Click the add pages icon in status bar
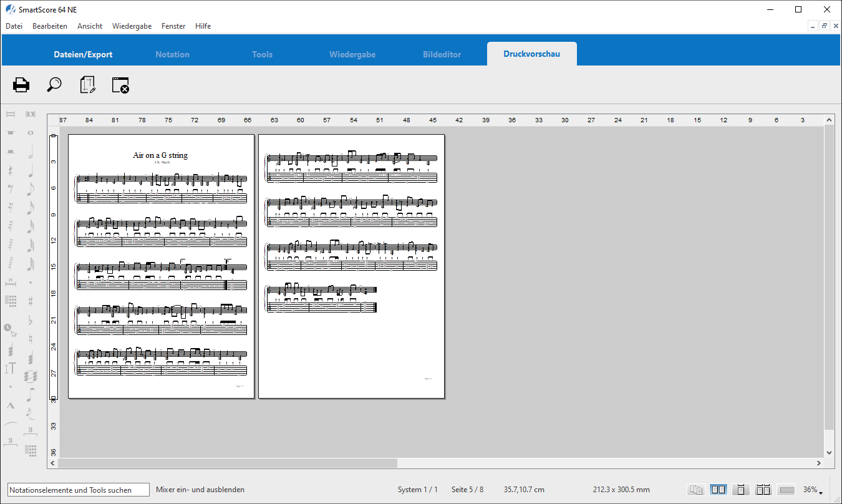Screen dimensions: 842x504 point(696,490)
